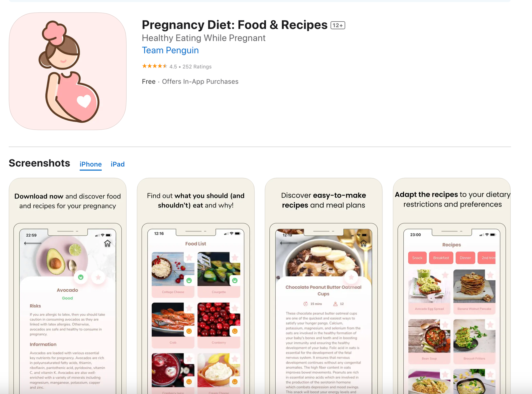Tap the orange face icon on Crab
Image resolution: width=532 pixels, height=394 pixels.
click(x=189, y=331)
